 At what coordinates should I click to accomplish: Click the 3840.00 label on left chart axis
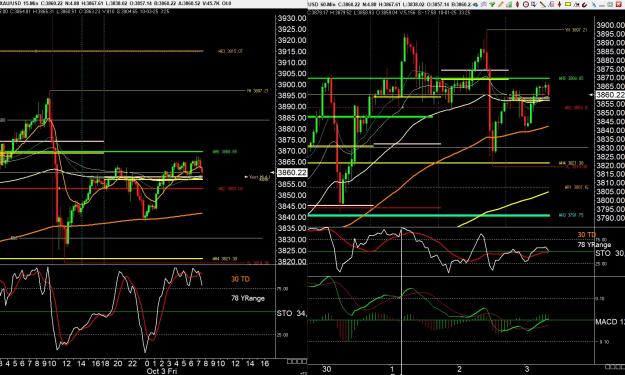click(x=292, y=217)
